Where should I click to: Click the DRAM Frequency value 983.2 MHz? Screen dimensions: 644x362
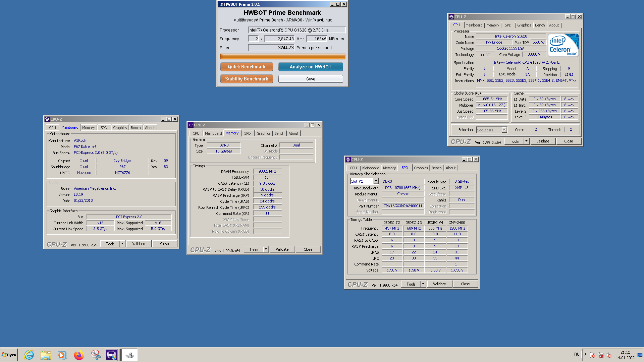[x=267, y=171]
